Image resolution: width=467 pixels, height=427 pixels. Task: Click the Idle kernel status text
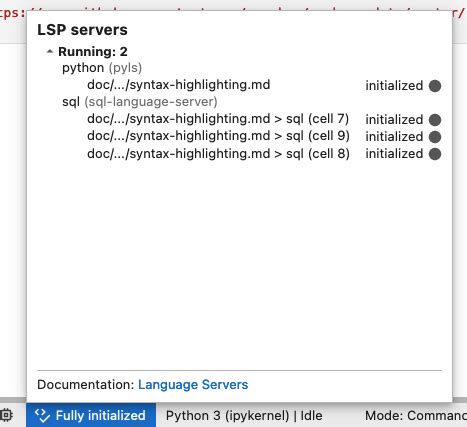[x=312, y=416]
